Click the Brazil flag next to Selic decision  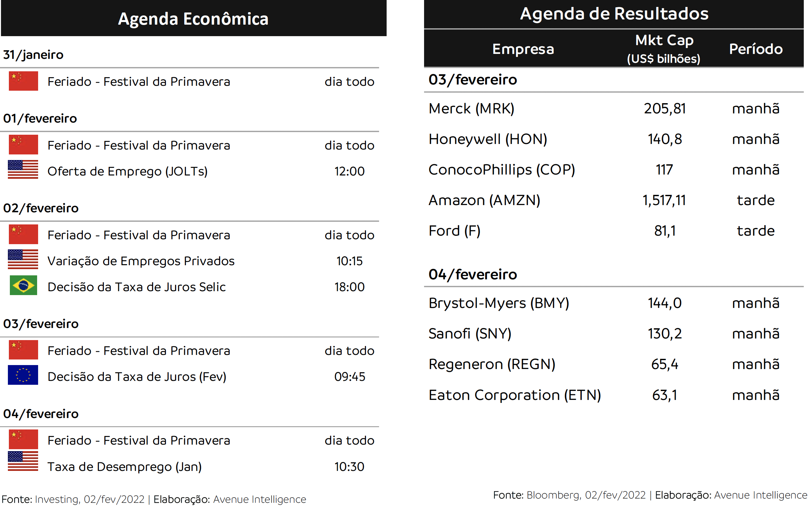pyautogui.click(x=23, y=285)
